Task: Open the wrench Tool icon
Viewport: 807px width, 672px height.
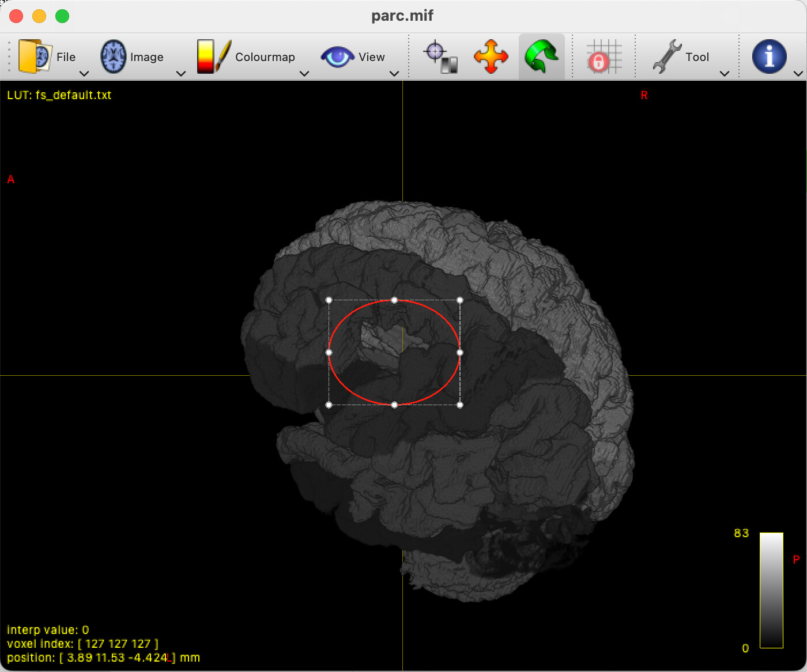Action: [668, 56]
